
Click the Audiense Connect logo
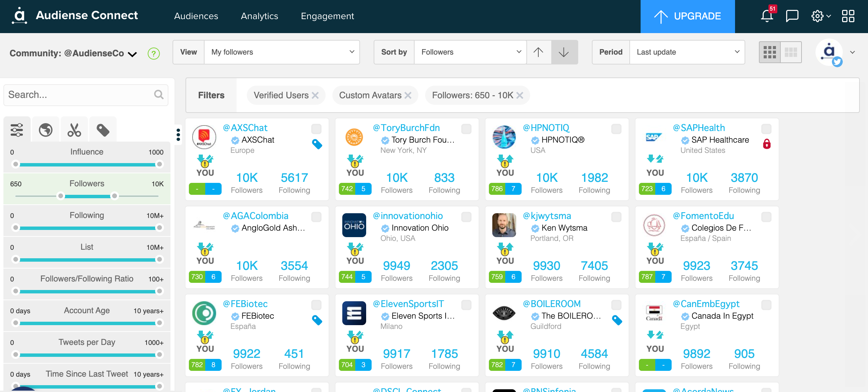(75, 16)
